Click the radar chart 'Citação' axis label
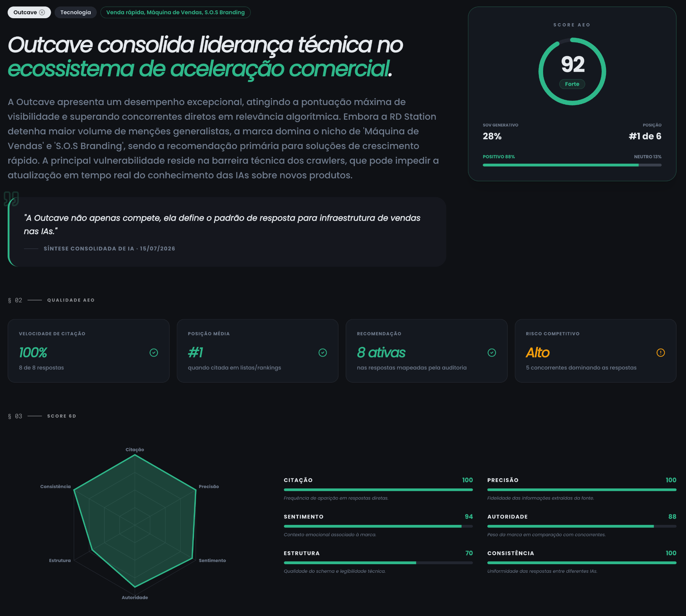The image size is (686, 616). click(135, 449)
